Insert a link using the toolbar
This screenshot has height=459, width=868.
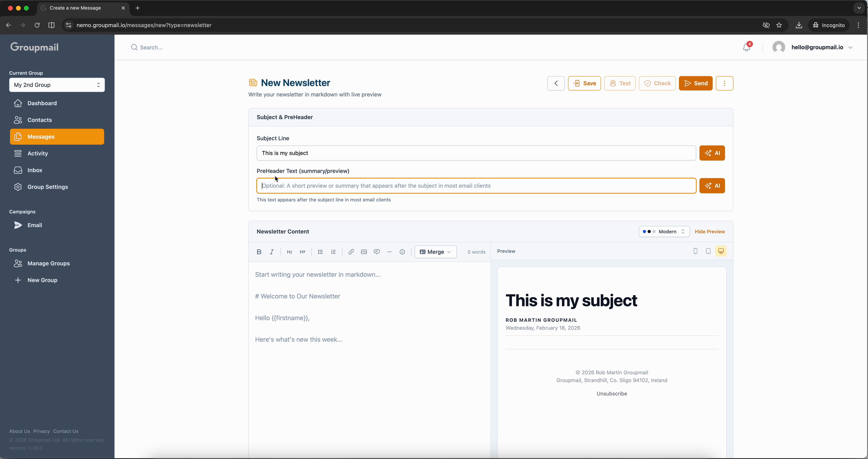tap(351, 252)
